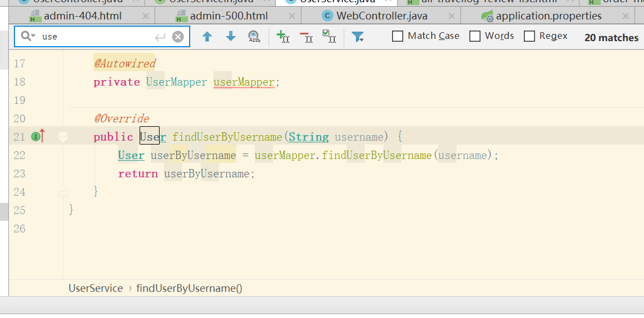Click the Find All usages icon
The height and width of the screenshot is (318, 644).
click(x=254, y=37)
